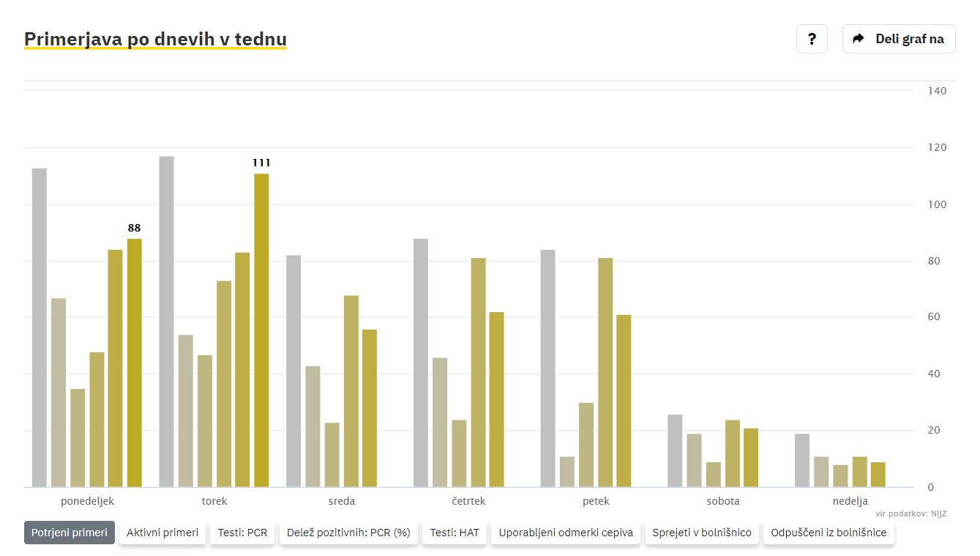980x556 pixels.
Task: Click the gray bar for ponedeljek
Action: pos(39,327)
